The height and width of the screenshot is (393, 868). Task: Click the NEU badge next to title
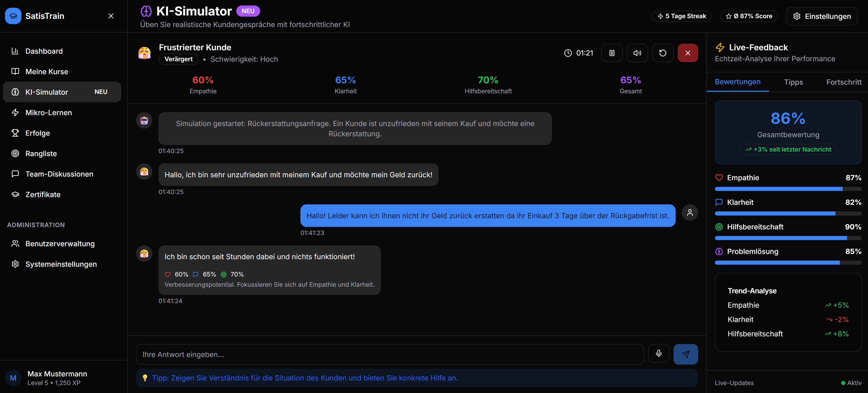pyautogui.click(x=248, y=11)
